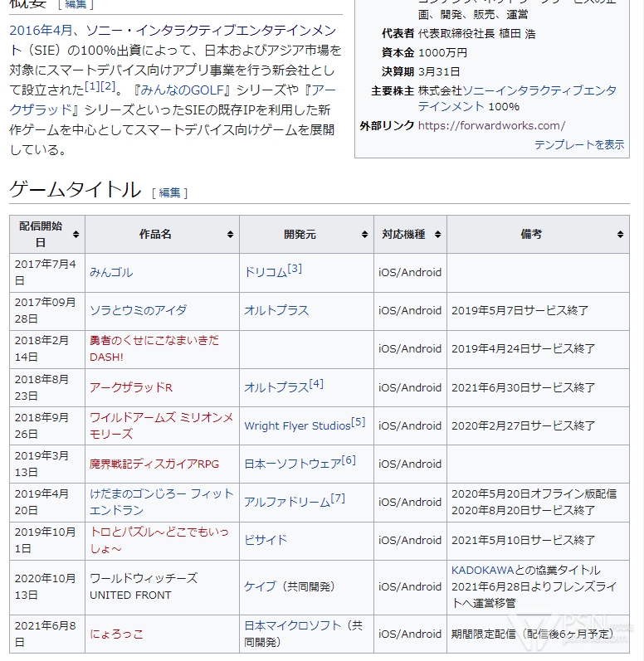
Task: Follow citation [3] next to ドリコム
Action: [x=295, y=269]
